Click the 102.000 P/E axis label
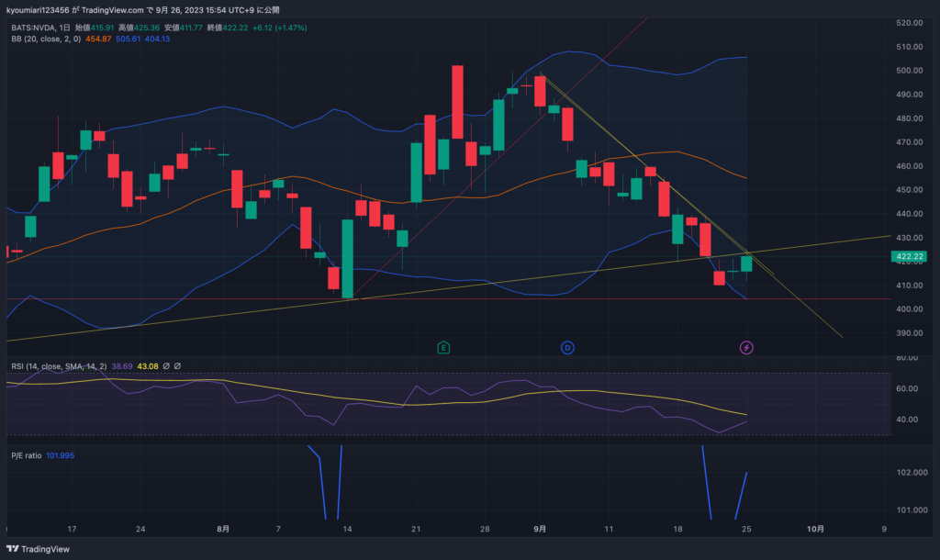Screen dimensions: 940x560 [912, 473]
